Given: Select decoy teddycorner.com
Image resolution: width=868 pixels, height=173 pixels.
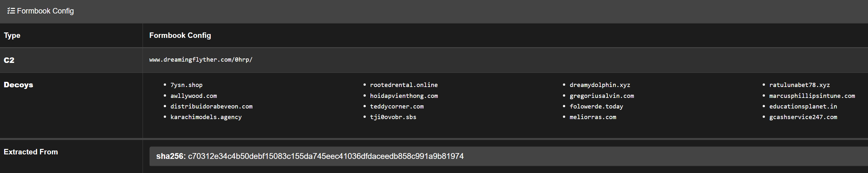Looking at the screenshot, I should click(397, 106).
